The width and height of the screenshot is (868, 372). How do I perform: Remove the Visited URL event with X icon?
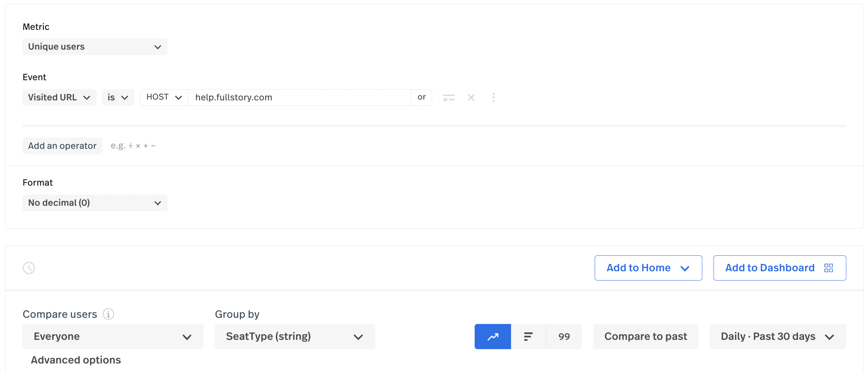[x=471, y=98]
